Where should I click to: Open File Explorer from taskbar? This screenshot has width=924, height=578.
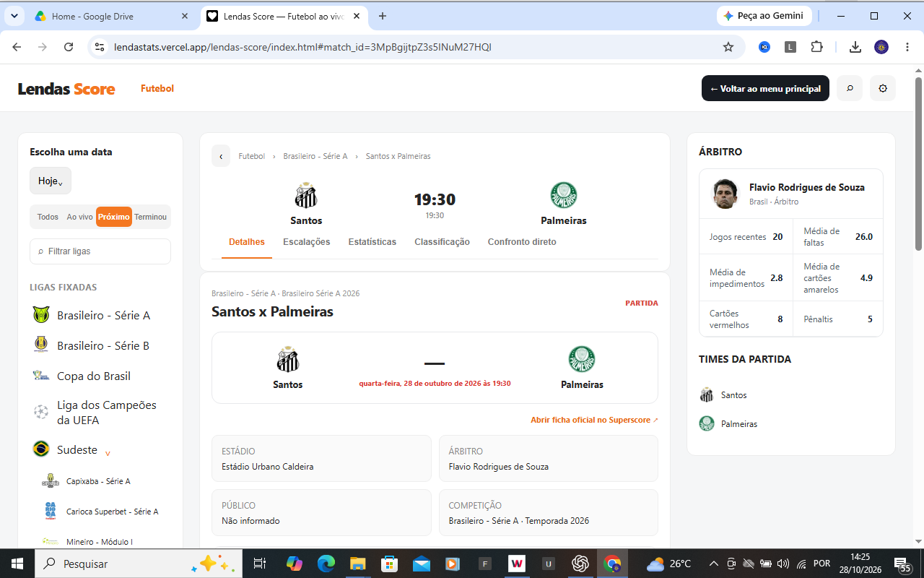coord(358,564)
